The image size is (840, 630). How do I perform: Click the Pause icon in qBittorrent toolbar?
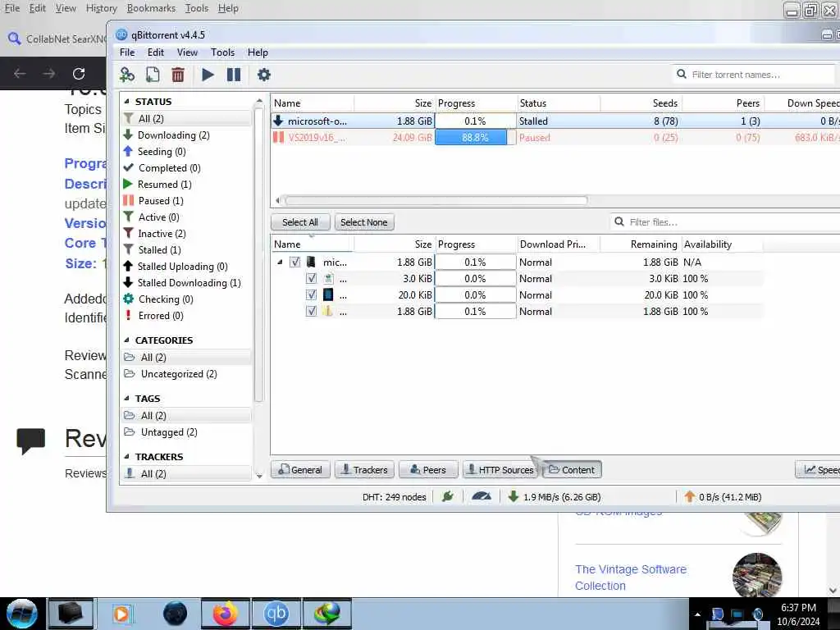coord(234,75)
